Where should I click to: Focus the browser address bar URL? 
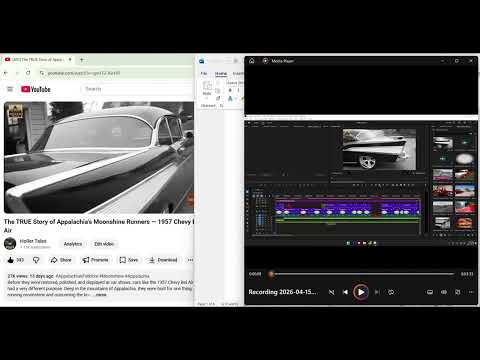84,73
